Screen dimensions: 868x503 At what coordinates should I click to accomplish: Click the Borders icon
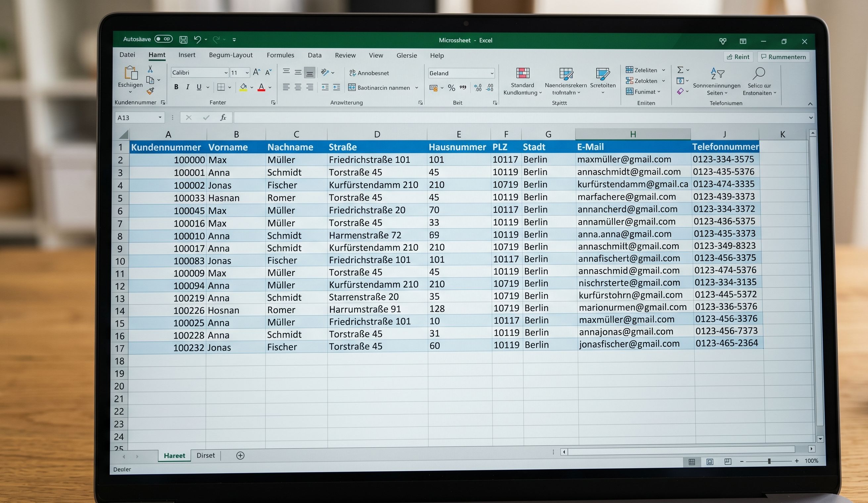[221, 87]
